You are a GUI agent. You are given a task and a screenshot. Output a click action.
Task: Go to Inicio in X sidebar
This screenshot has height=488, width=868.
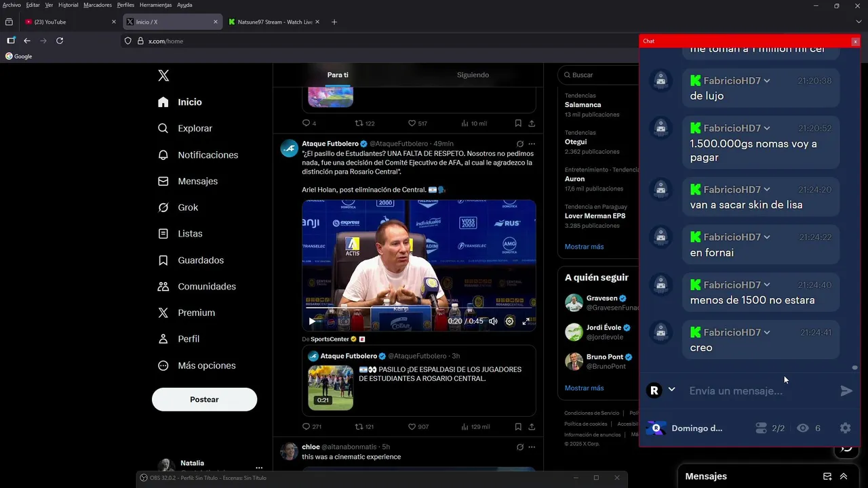180,102
